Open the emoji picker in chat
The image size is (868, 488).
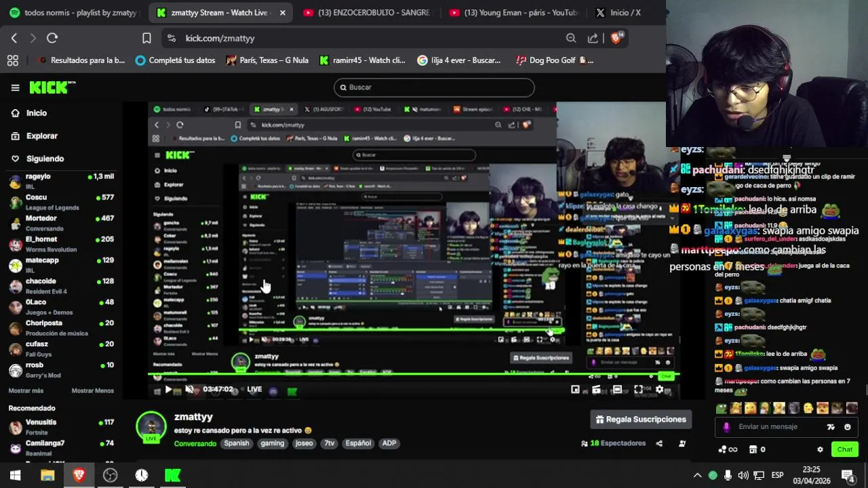coord(847,427)
